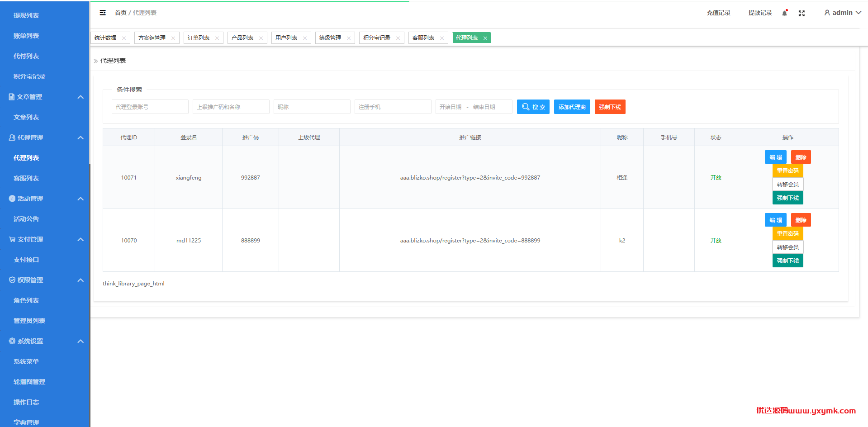Click the blue 搜索 search button
Viewport: 868px width, 427px height.
tap(533, 107)
